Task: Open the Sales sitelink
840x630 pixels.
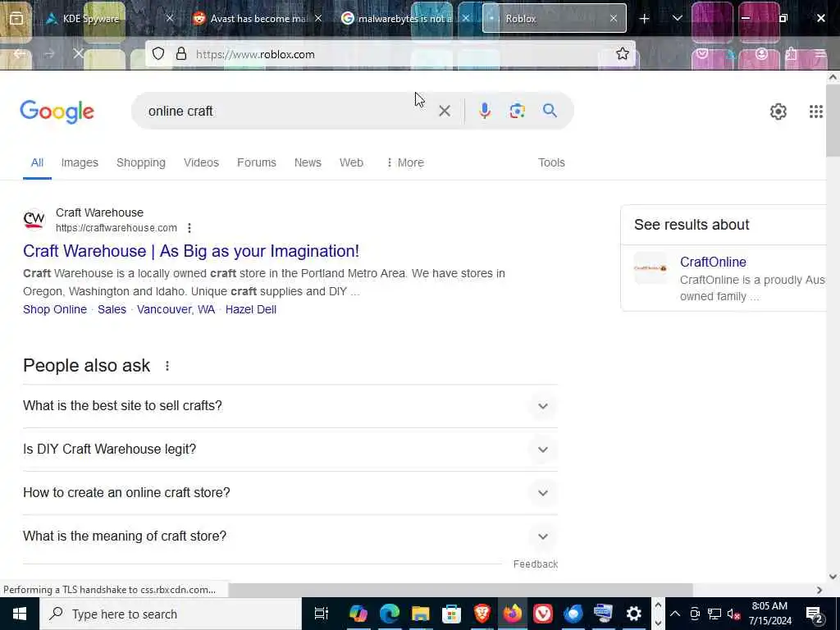Action: tap(112, 309)
